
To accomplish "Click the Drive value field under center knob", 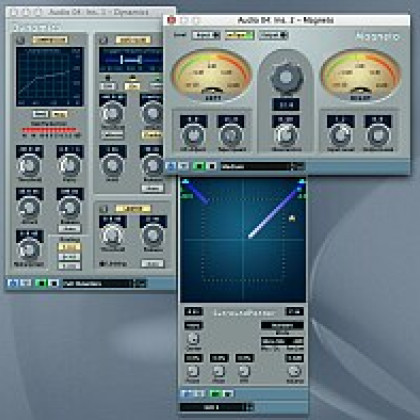I will [x=286, y=105].
